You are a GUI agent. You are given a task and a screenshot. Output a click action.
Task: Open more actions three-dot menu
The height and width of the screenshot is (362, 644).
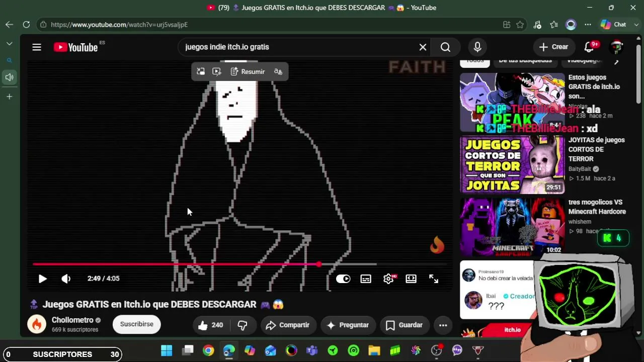coord(443,325)
